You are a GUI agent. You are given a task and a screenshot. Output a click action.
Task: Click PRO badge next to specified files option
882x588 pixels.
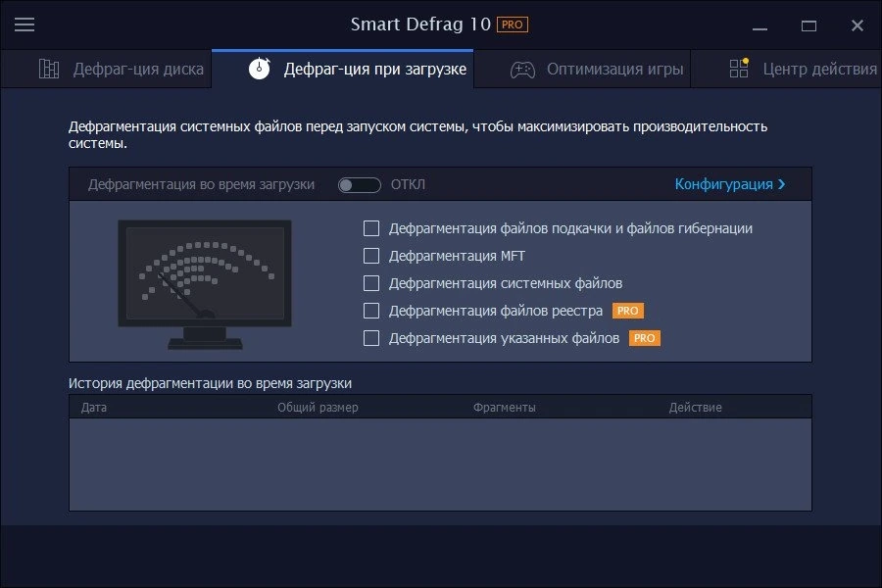(644, 338)
